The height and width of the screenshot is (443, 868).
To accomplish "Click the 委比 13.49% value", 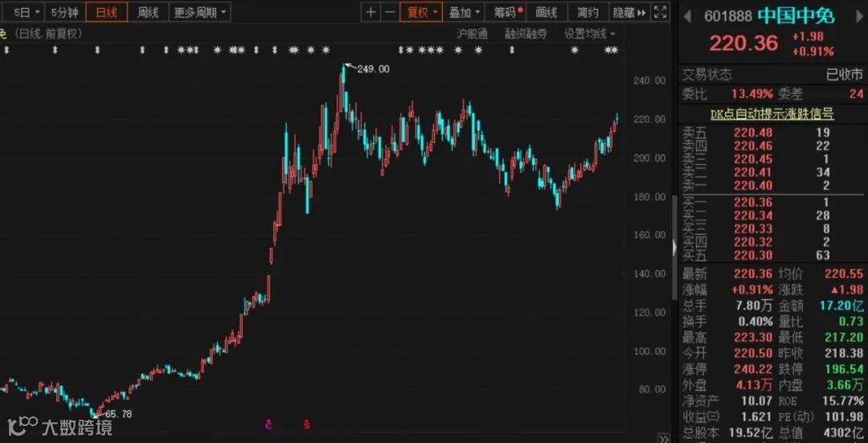I will [x=750, y=94].
